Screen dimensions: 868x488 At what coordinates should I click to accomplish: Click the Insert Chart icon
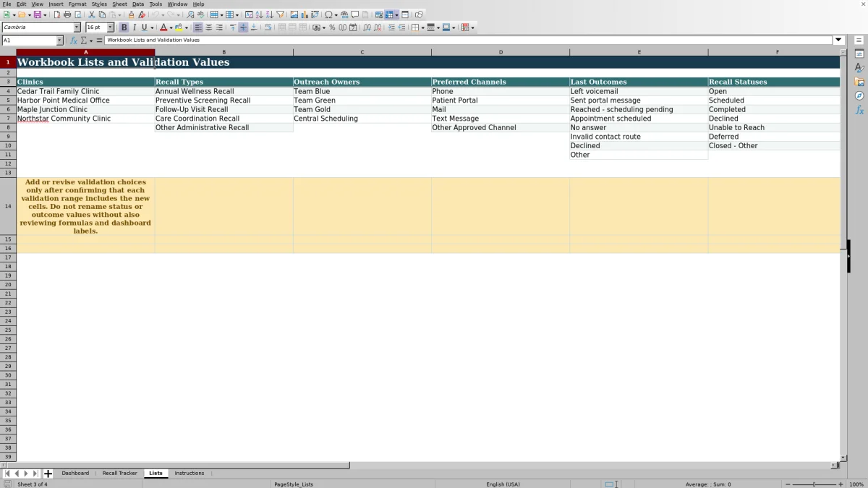pyautogui.click(x=305, y=14)
